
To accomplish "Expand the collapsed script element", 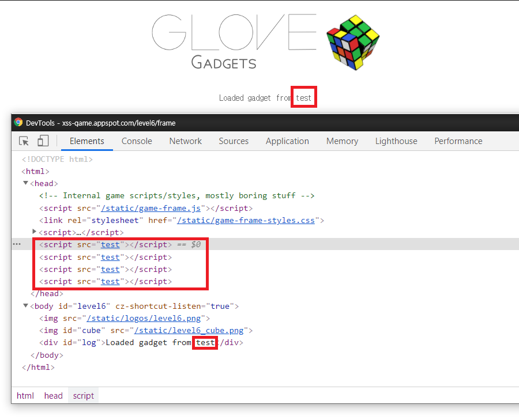I will tap(34, 232).
